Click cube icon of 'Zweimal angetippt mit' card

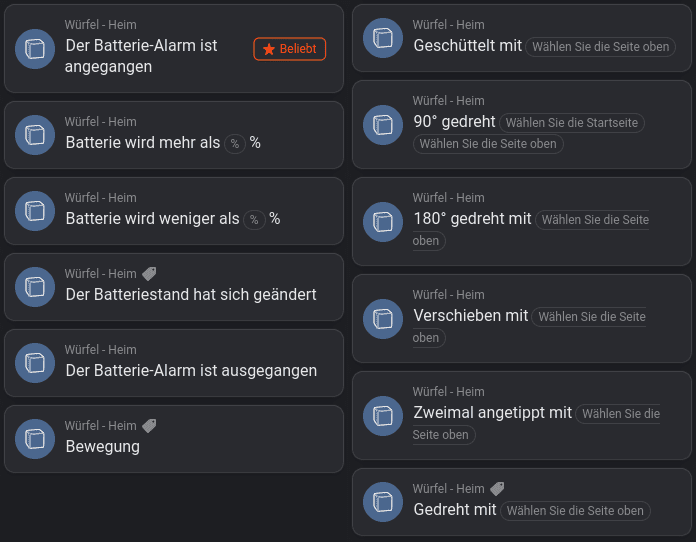tap(382, 416)
